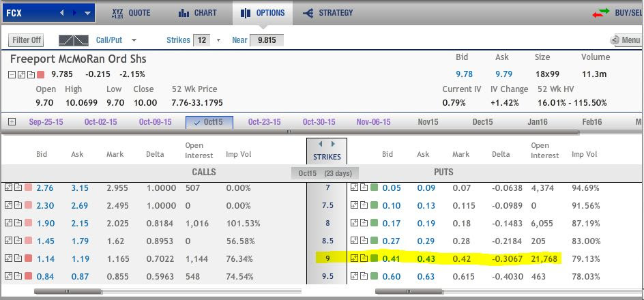The width and height of the screenshot is (644, 300).
Task: Open the STRATEGY tab
Action: [x=327, y=13]
